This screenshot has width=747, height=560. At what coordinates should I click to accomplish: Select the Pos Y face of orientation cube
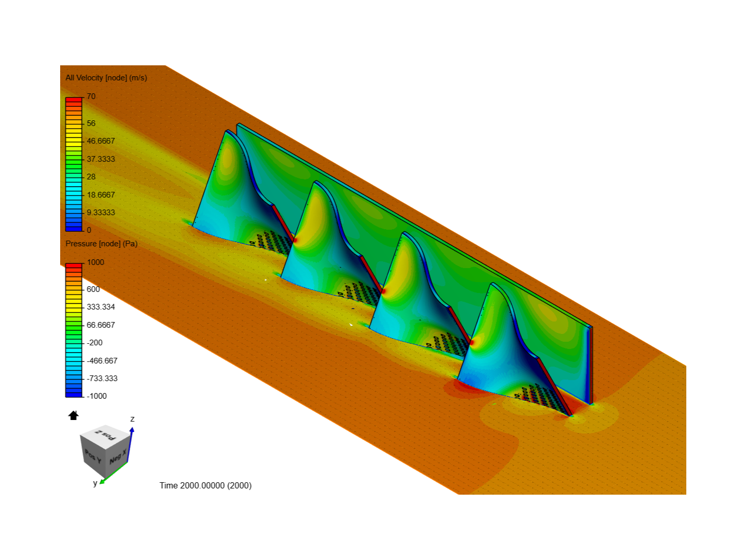93,457
